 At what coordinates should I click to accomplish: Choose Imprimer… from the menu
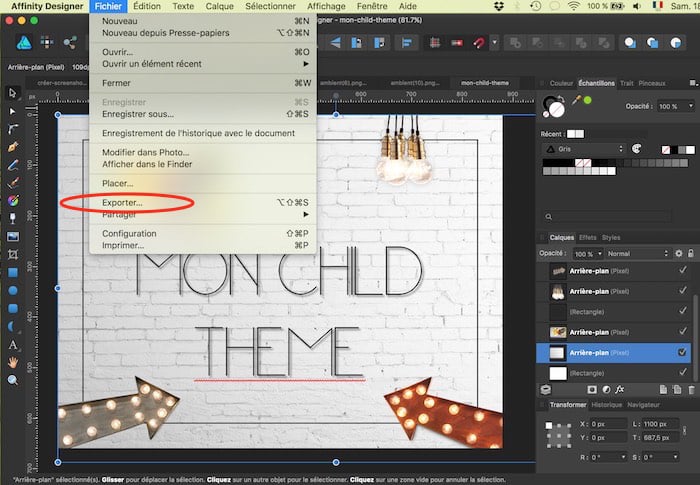tap(203, 245)
